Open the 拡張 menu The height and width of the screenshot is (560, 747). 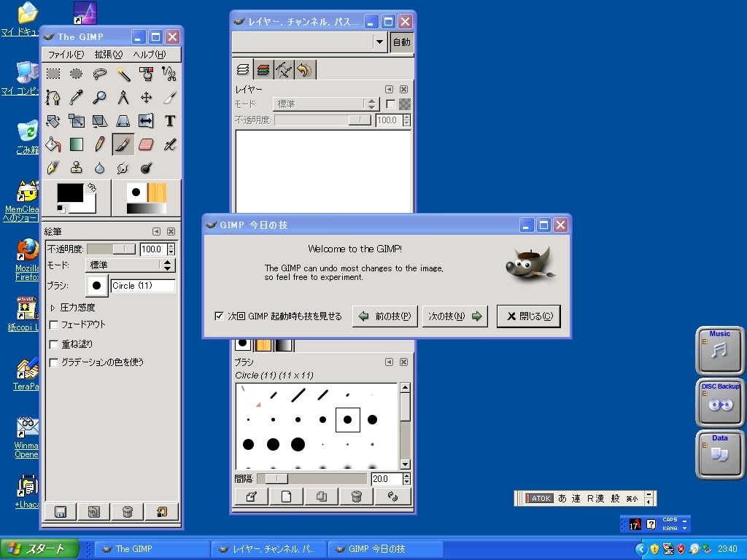[x=108, y=54]
